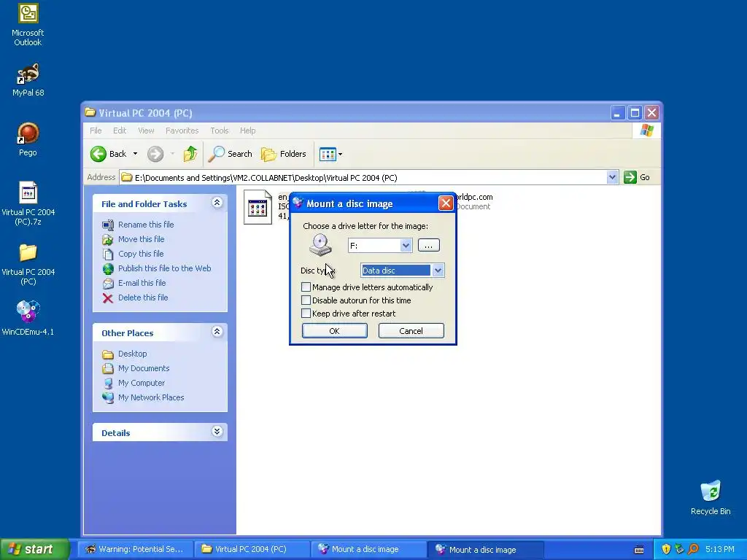
Task: Open the Help menu
Action: coord(247,131)
